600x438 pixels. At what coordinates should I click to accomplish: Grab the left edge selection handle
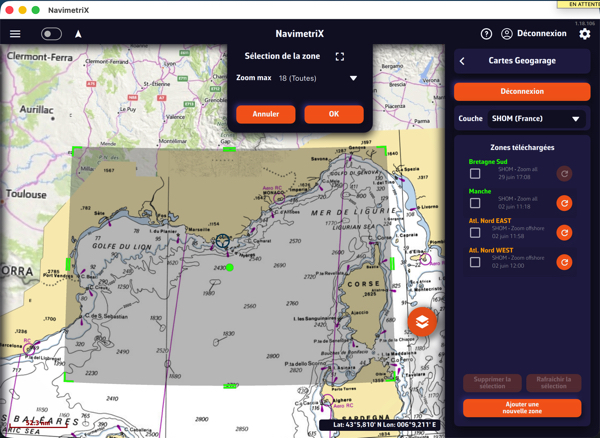(68, 264)
